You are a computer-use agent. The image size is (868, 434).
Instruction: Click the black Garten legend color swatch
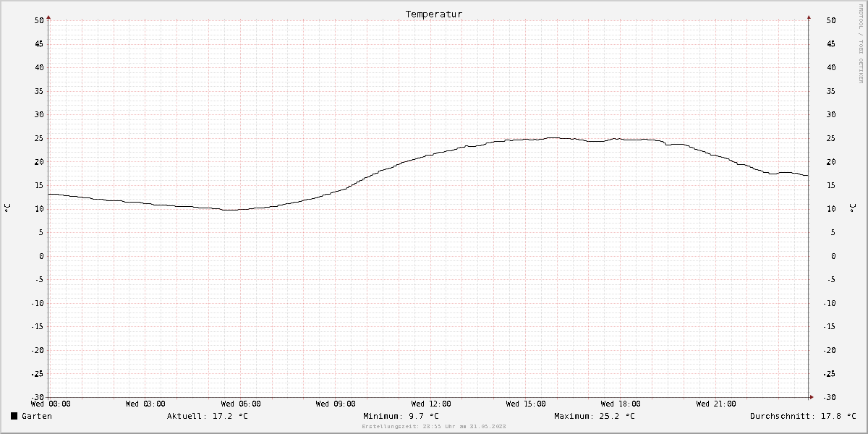(x=14, y=416)
